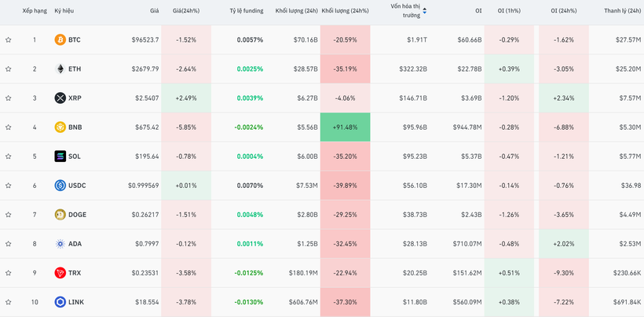The image size is (644, 317).
Task: Open the SOL symbol link
Action: coord(75,157)
